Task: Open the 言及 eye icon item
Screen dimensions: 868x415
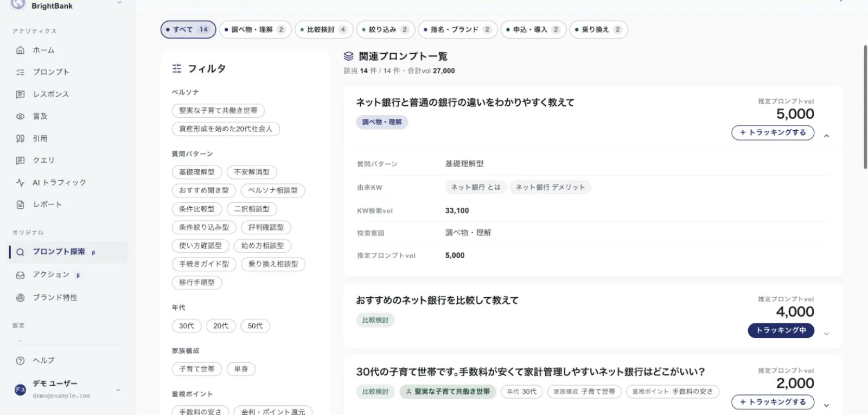Action: tap(20, 116)
